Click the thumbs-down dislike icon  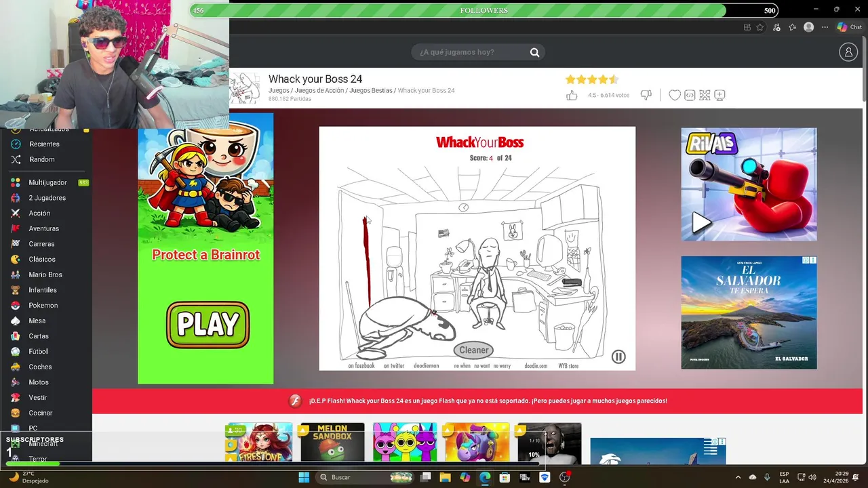pyautogui.click(x=646, y=96)
